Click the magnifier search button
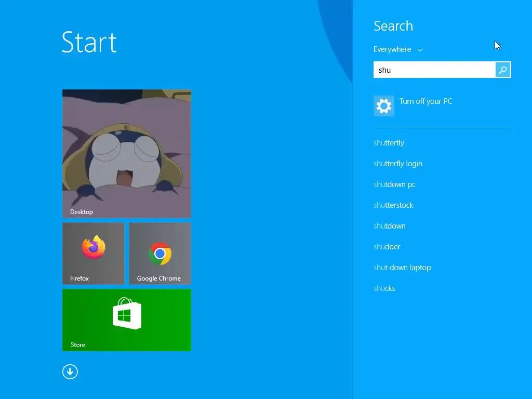 pyautogui.click(x=503, y=70)
